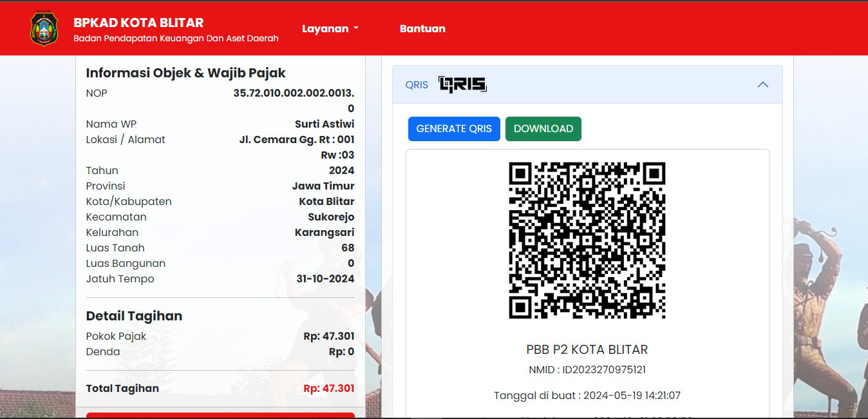Click the QRIS logo in the accordion header

pos(462,84)
